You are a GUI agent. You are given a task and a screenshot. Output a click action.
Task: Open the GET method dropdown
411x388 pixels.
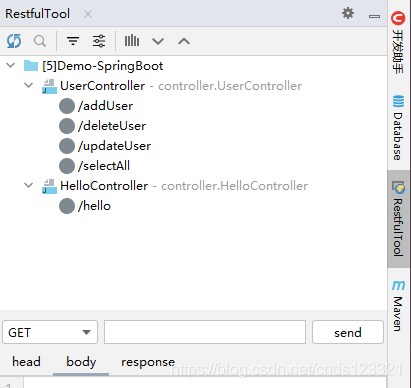[50, 332]
